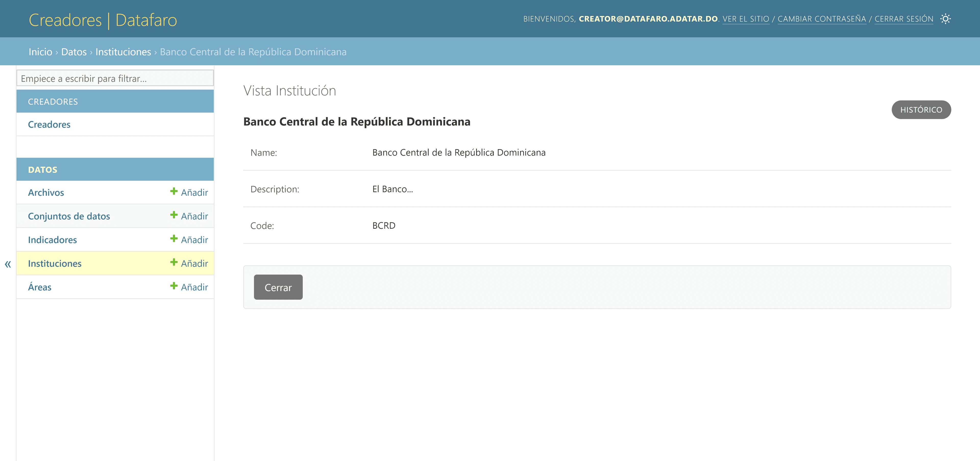980x461 pixels.
Task: Click the Añadir text for Conjuntos de datos
Action: pyautogui.click(x=194, y=216)
